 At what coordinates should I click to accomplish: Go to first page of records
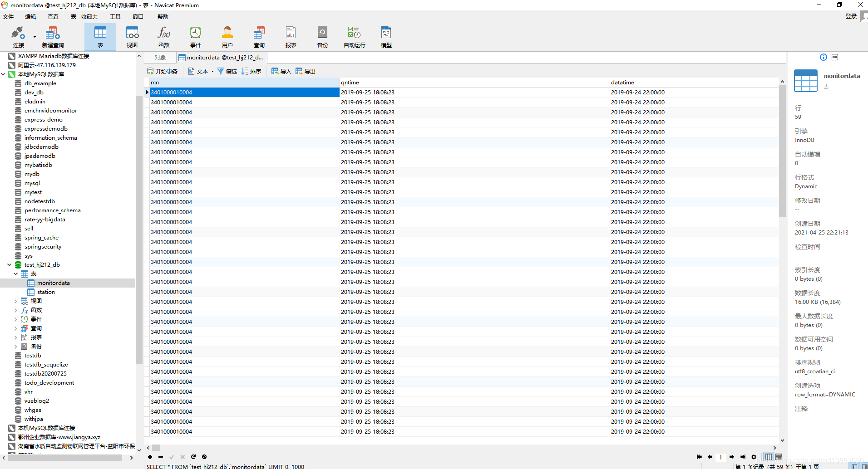tap(699, 457)
